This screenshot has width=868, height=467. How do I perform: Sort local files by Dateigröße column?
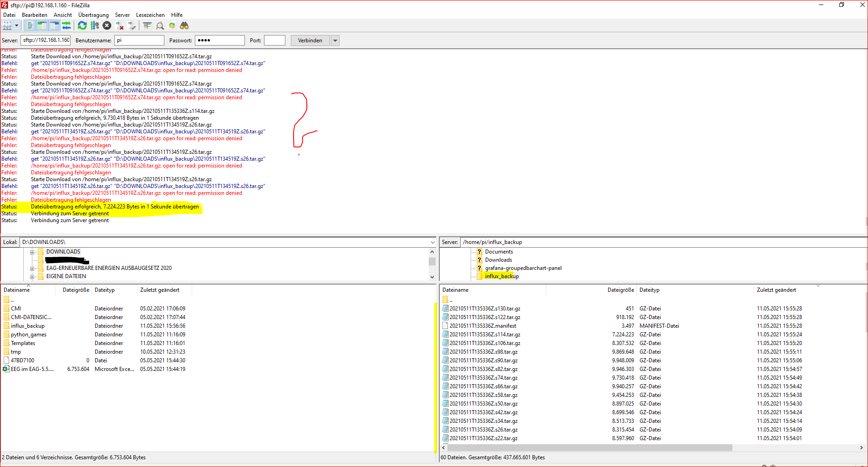(74, 290)
